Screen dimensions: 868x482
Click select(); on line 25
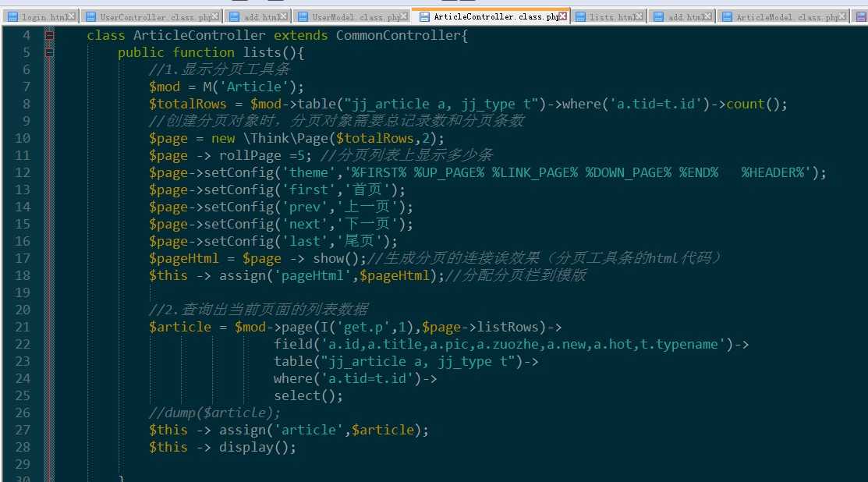click(308, 395)
